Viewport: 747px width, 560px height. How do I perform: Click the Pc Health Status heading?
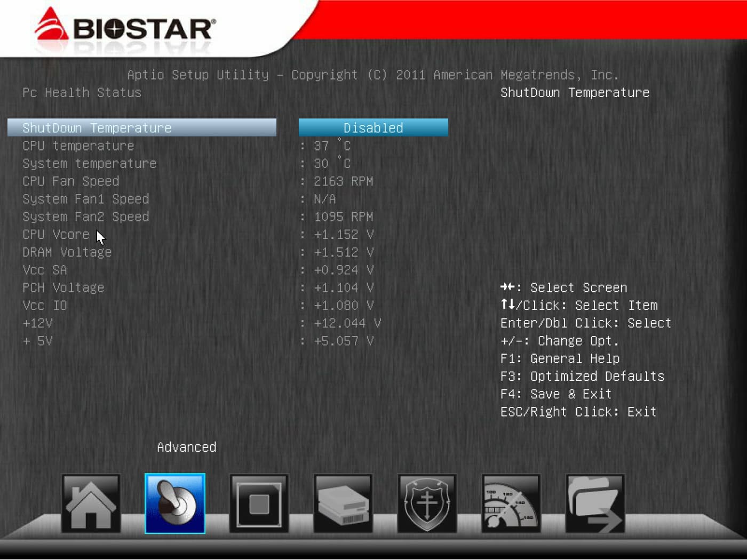pos(82,93)
